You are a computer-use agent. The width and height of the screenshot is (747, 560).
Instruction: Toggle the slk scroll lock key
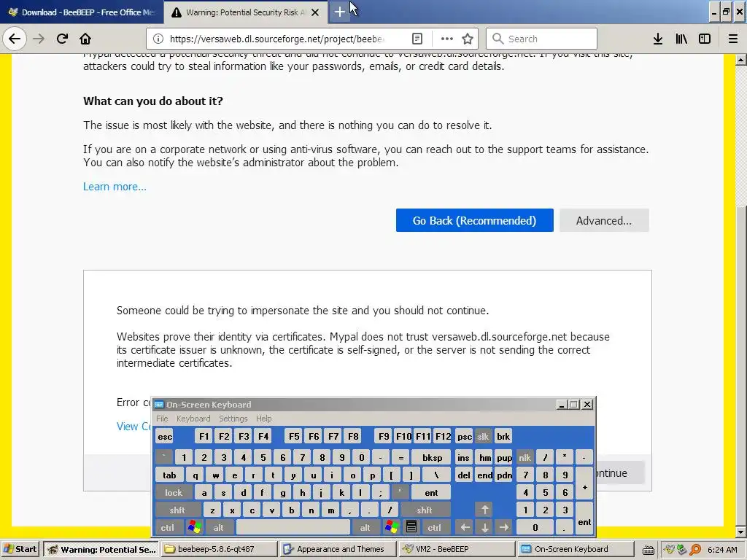(x=483, y=437)
